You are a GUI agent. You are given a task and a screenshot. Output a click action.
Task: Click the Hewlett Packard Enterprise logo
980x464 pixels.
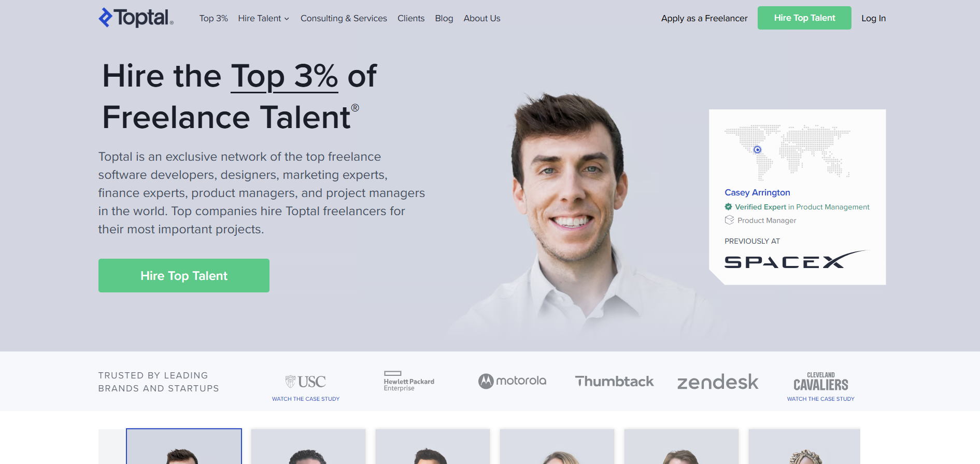(409, 381)
